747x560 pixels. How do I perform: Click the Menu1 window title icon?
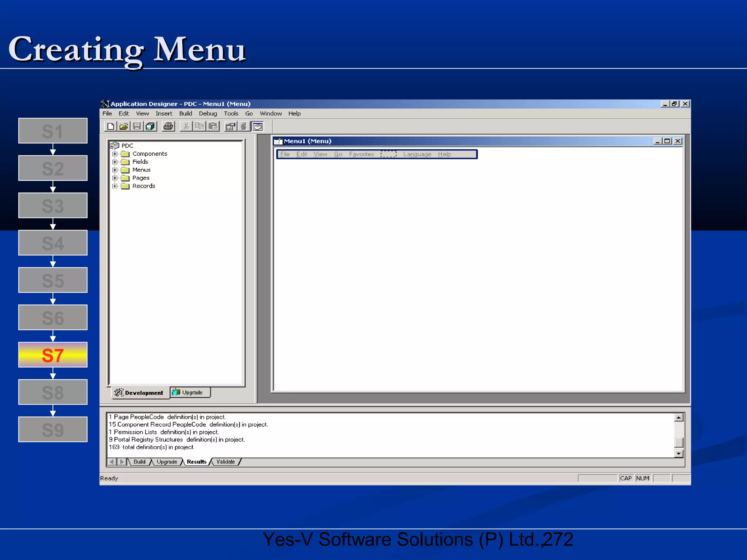(278, 141)
